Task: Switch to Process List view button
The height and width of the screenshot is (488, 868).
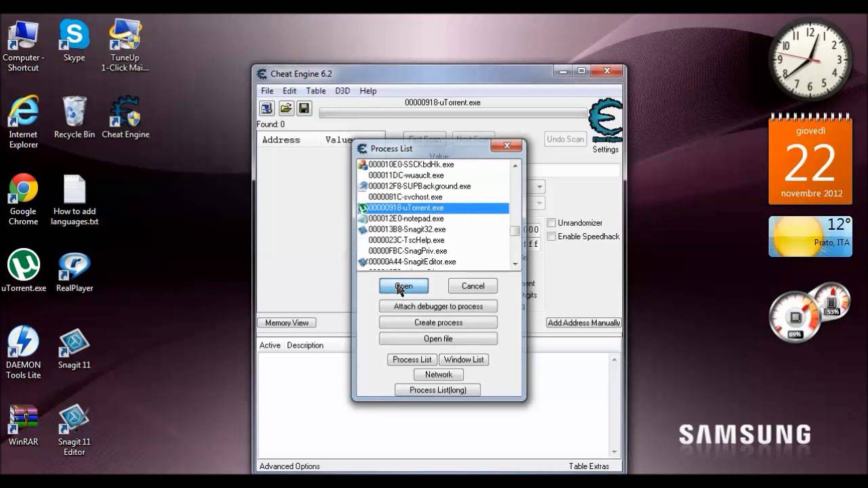Action: click(x=412, y=360)
